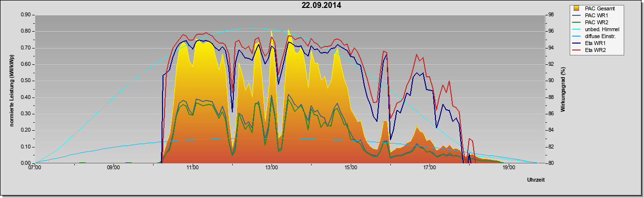Click the 11:00 time axis label

point(193,168)
